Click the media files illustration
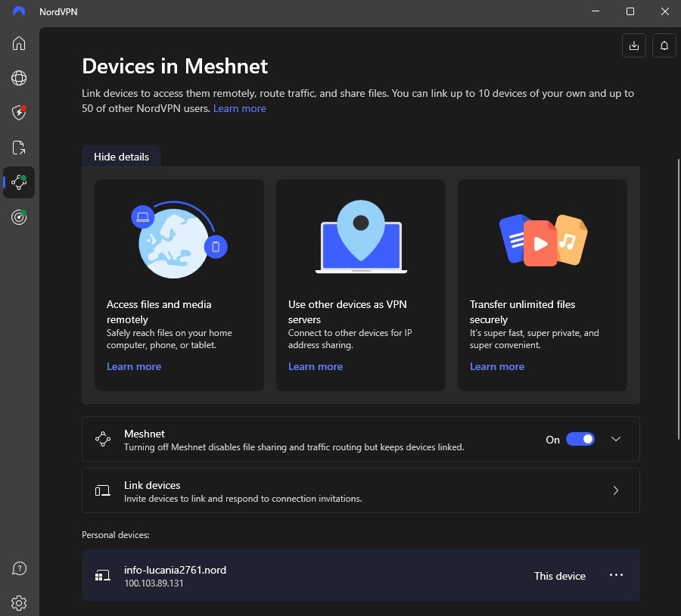681x616 pixels. point(543,240)
